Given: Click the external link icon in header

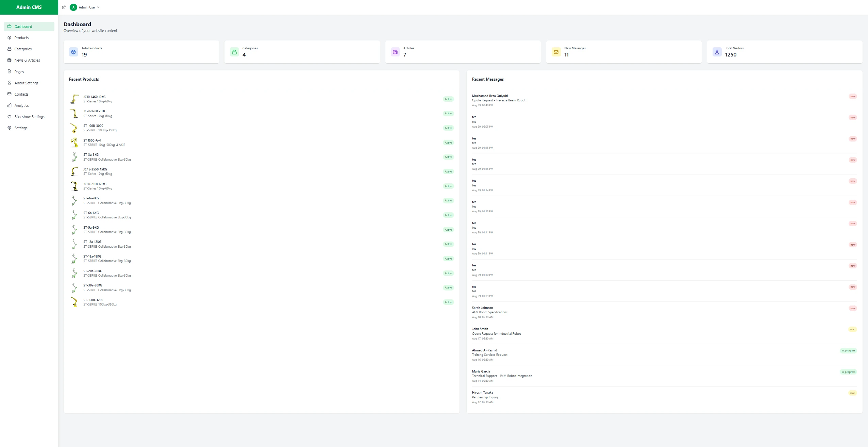Looking at the screenshot, I should (64, 7).
